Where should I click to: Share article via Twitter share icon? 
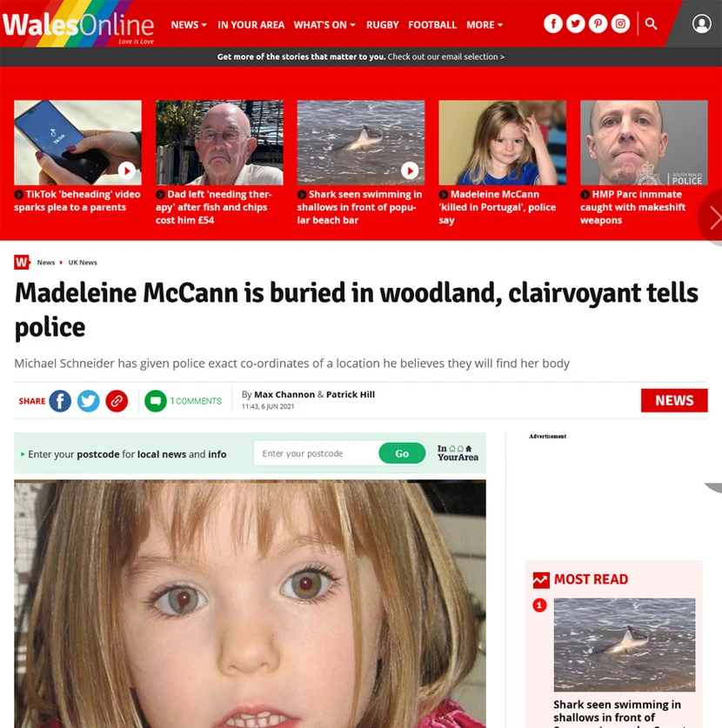tap(88, 401)
